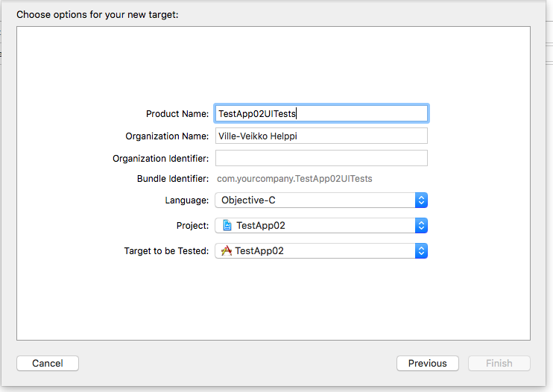Image resolution: width=553 pixels, height=392 pixels.
Task: Focus the Organization Name field
Action: [x=320, y=136]
